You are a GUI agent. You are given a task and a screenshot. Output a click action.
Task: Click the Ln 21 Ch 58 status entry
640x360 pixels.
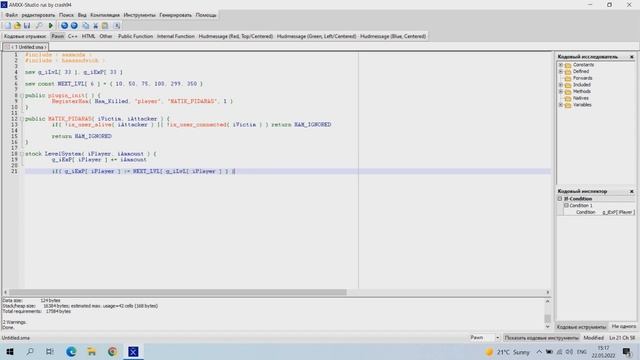point(622,338)
